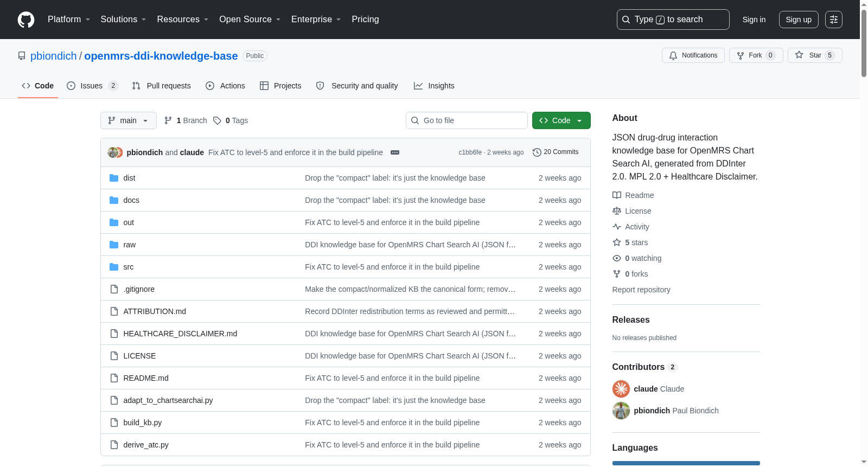
Task: Open the Platform dropdown menu
Action: (x=69, y=20)
